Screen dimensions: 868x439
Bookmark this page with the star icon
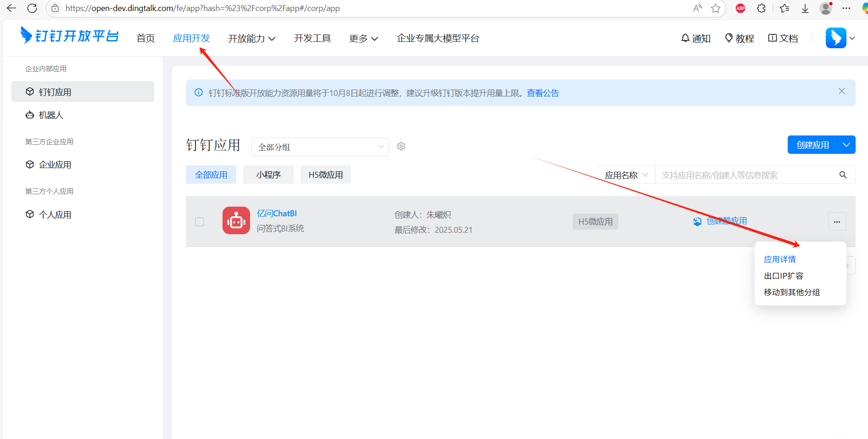click(x=715, y=8)
